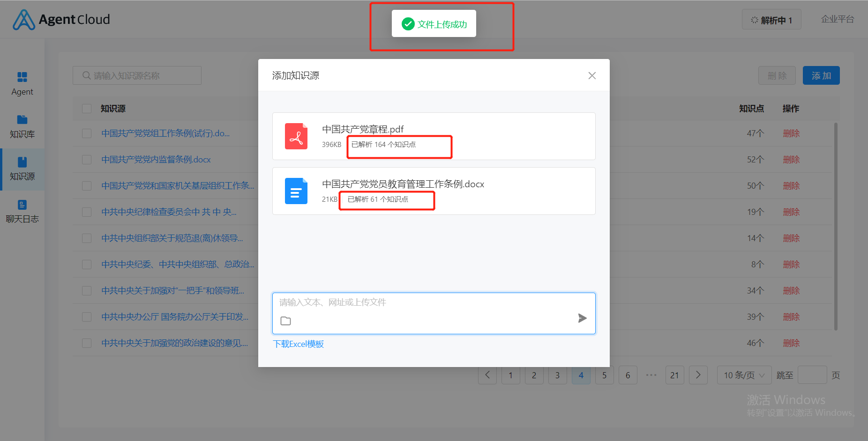Delete the 39个 knowledge source row
This screenshot has width=868, height=441.
(791, 317)
